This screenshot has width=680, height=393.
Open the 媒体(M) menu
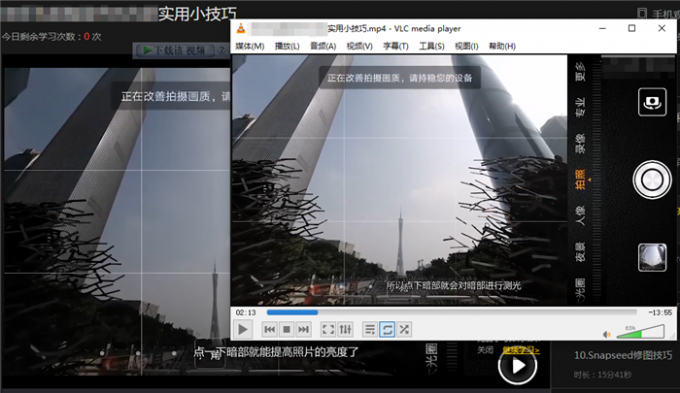point(250,46)
